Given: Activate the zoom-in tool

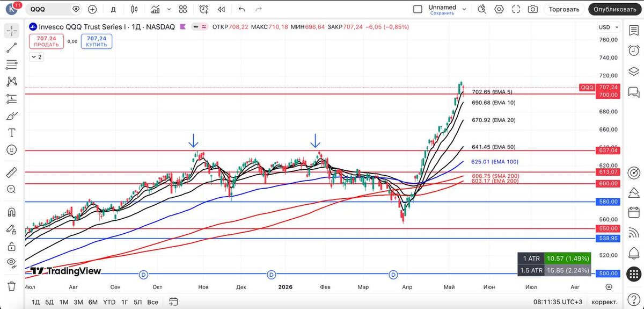Looking at the screenshot, I should pos(11,189).
